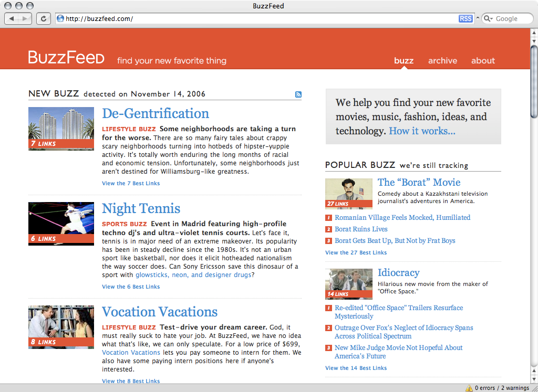Click the LIFESTYLE BUZZ label under De-Gentrification

click(129, 129)
